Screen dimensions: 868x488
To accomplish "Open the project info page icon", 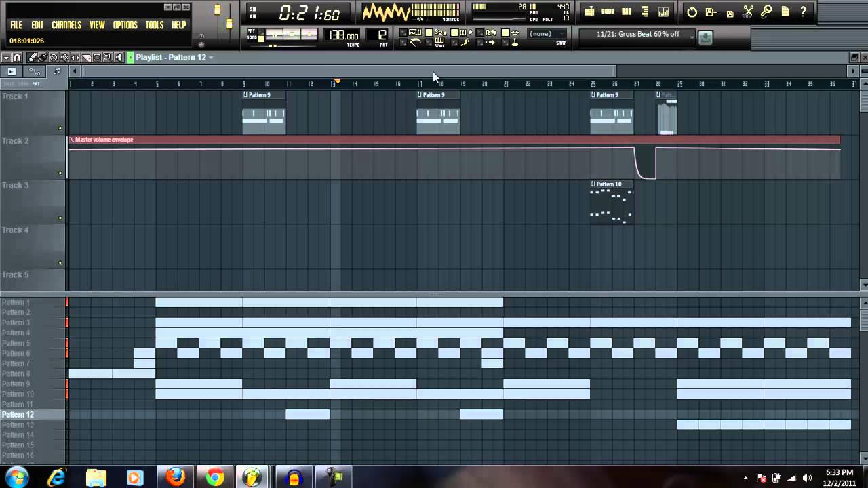I will (785, 12).
